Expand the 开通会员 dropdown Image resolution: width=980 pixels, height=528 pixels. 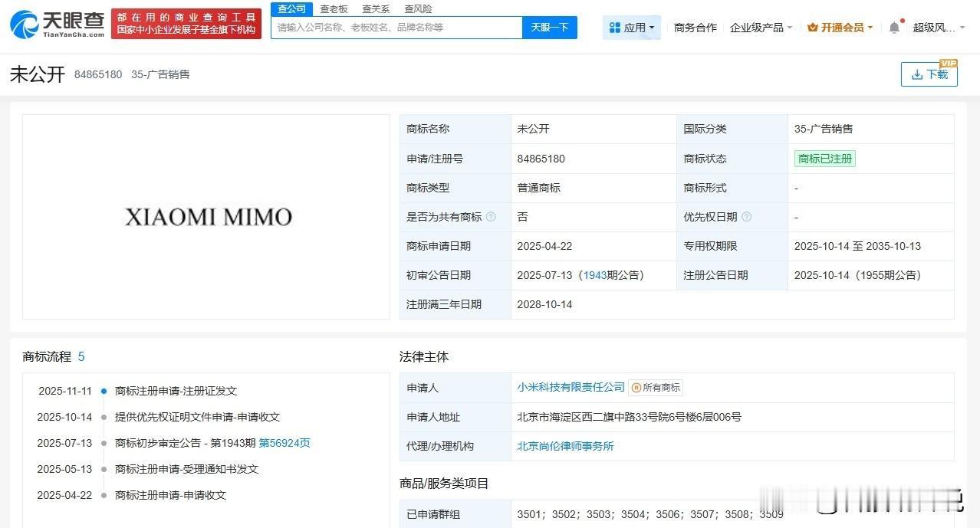840,28
